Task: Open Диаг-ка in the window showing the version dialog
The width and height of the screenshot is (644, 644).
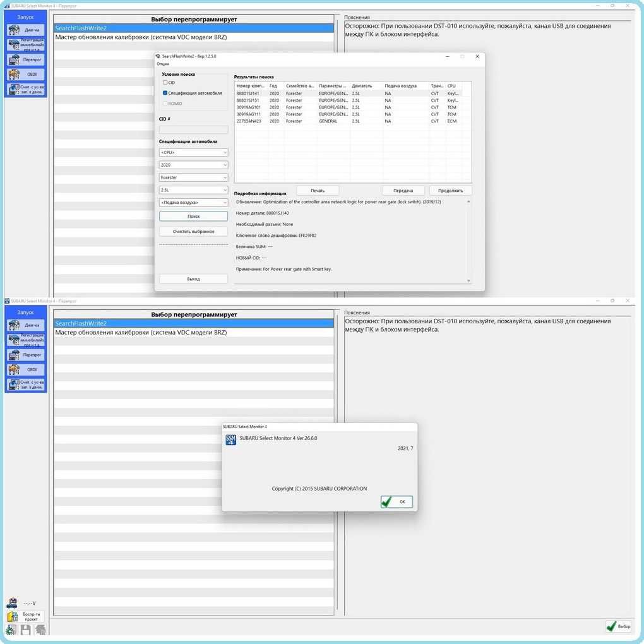Action: (x=25, y=325)
